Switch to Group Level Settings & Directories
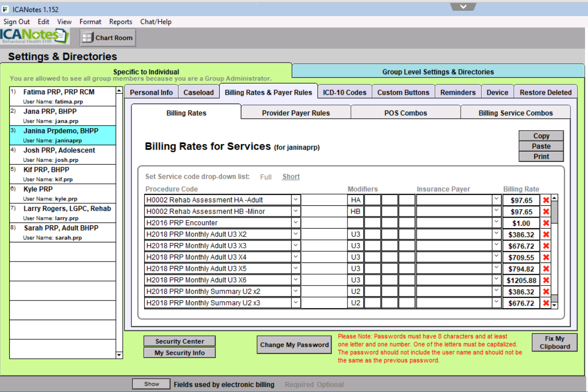 [438, 72]
